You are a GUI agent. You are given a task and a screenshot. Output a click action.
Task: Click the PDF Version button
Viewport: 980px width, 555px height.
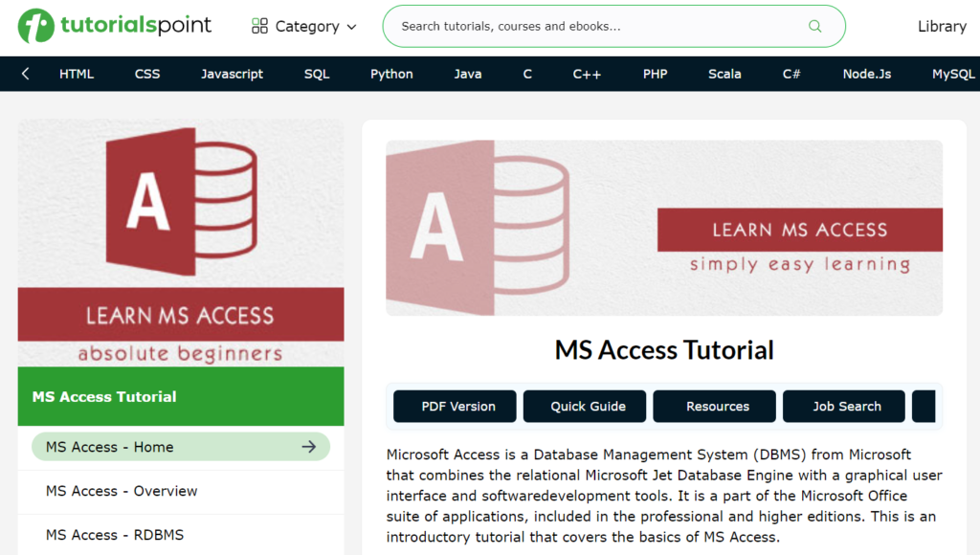point(455,406)
